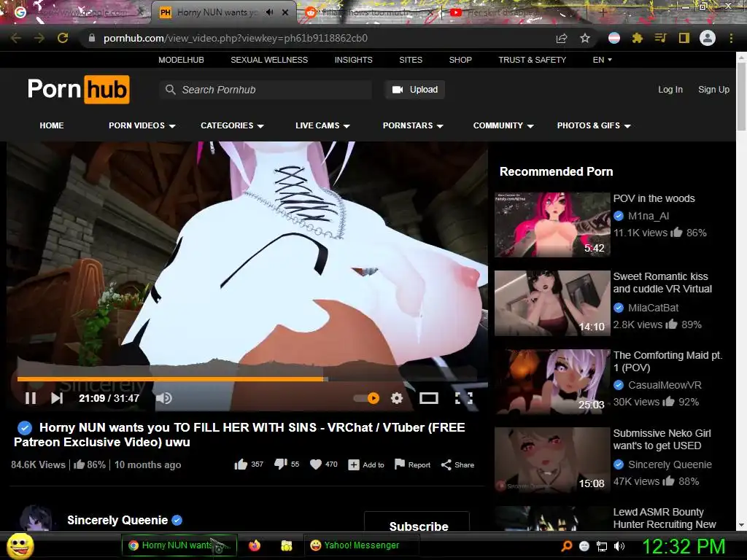Click the address bar URL

tap(236, 38)
